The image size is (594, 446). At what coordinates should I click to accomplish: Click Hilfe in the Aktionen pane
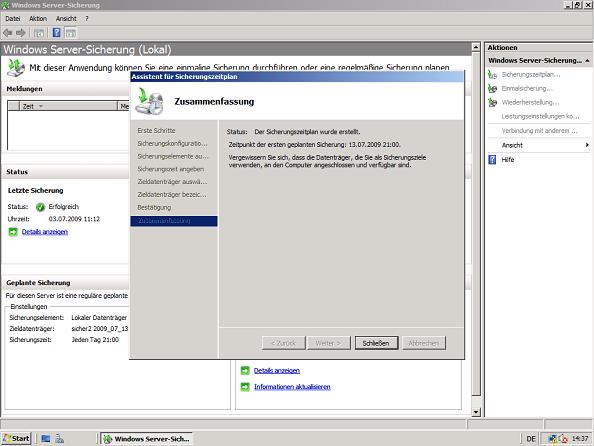(508, 160)
